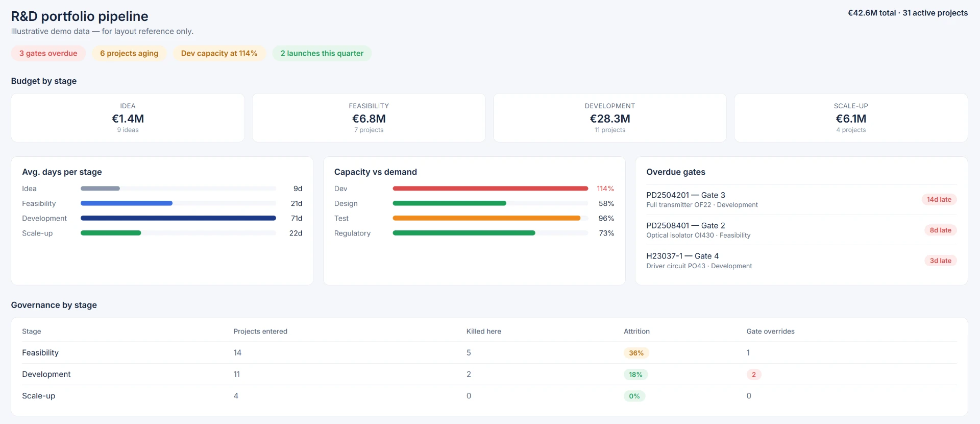The height and width of the screenshot is (424, 980).
Task: Click the "36%" attrition badge
Action: coord(636,353)
